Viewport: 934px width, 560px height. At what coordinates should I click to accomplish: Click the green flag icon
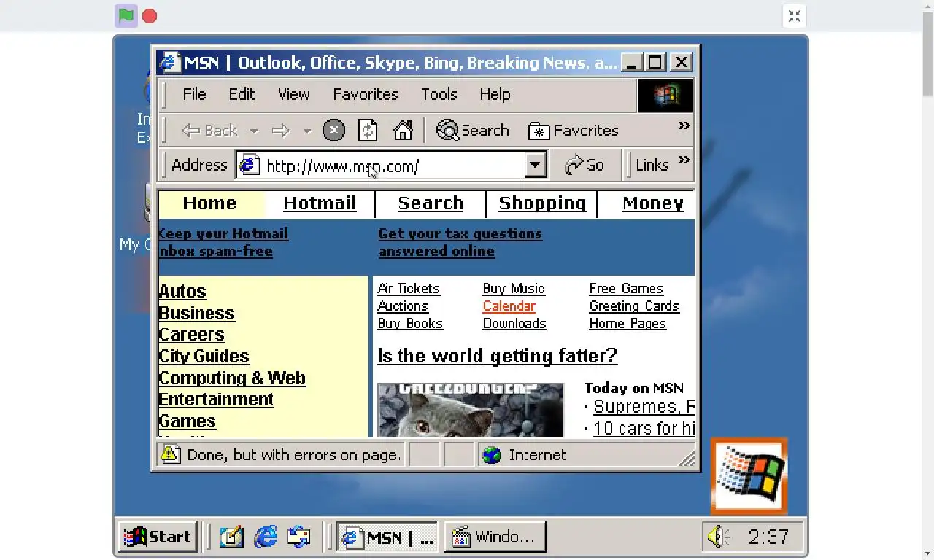126,16
